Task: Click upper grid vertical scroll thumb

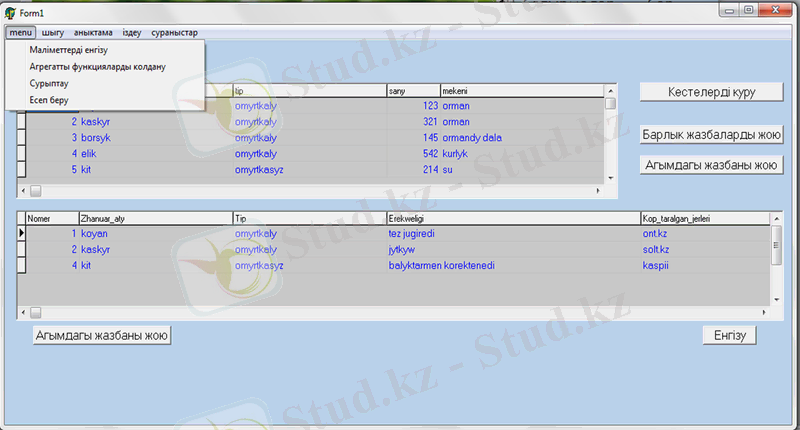Action: click(610, 103)
